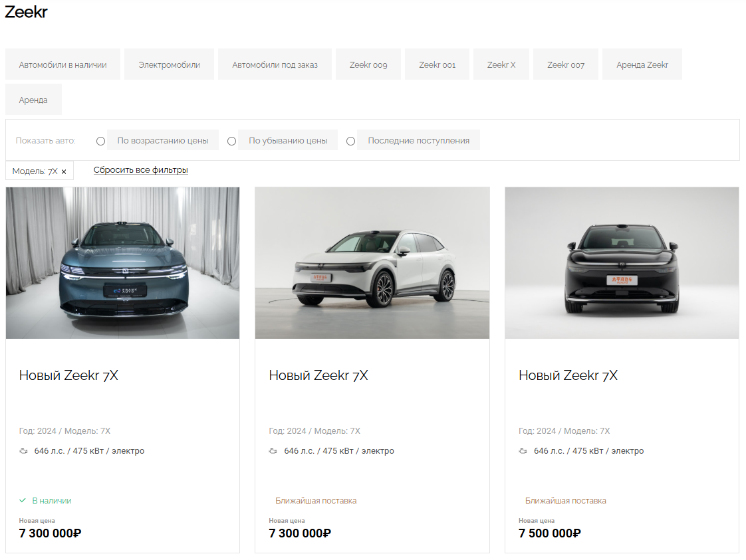The height and width of the screenshot is (560, 746).
Task: Select По возрастанию цены radio button
Action: coord(100,141)
